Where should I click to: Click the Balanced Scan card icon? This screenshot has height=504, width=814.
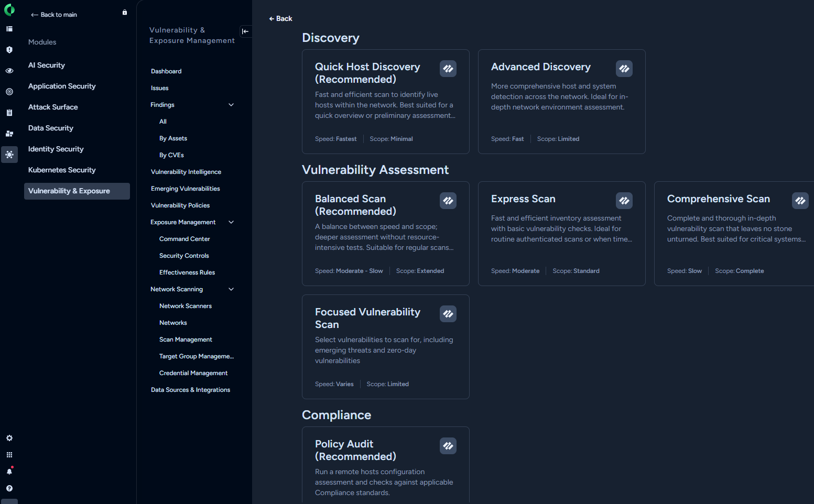point(448,201)
